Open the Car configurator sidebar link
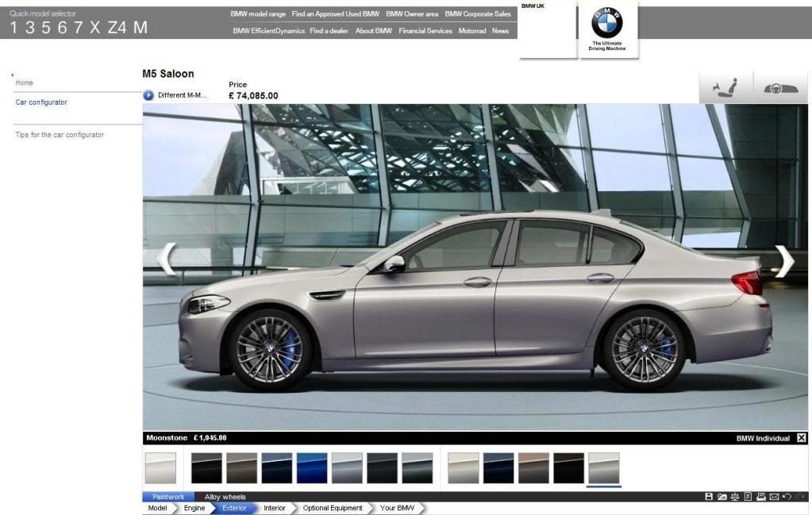Image resolution: width=812 pixels, height=515 pixels. click(41, 102)
